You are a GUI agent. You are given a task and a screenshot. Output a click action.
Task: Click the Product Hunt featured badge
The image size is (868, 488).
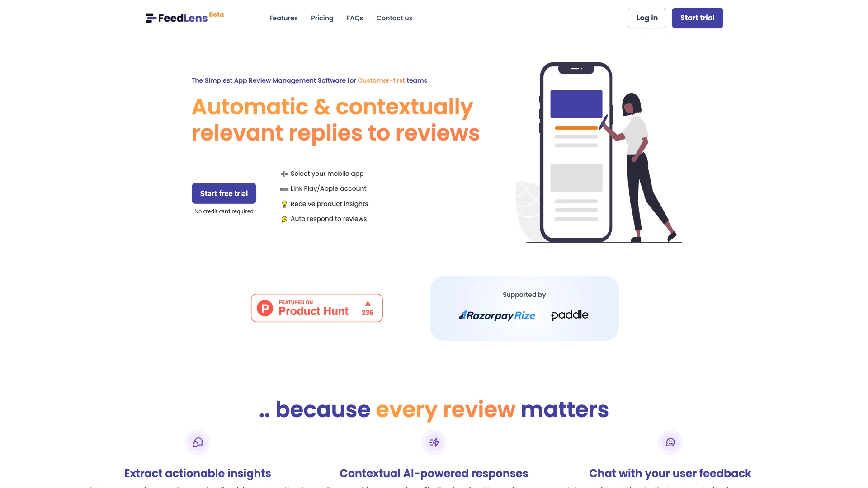click(316, 307)
